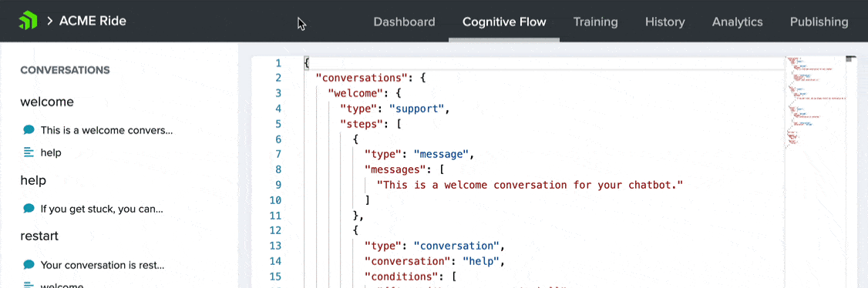This screenshot has height=288, width=868.
Task: Select the help conversation heading
Action: pyautogui.click(x=33, y=181)
